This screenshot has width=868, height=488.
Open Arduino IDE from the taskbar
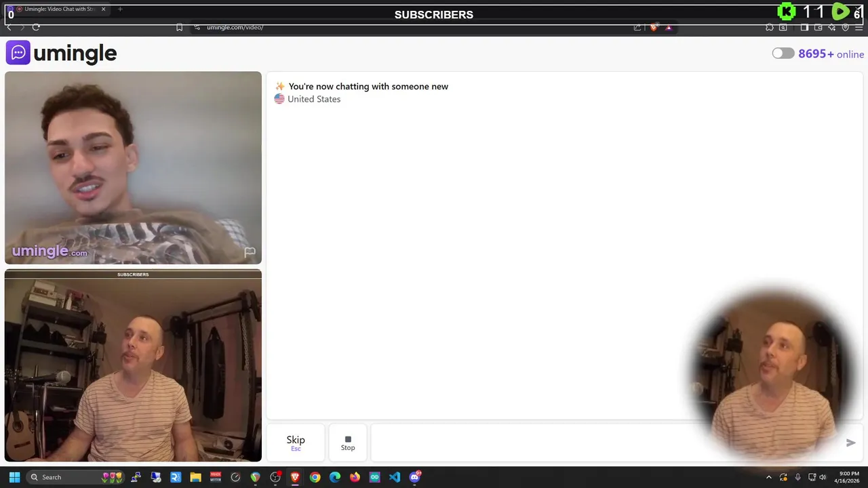point(375,477)
